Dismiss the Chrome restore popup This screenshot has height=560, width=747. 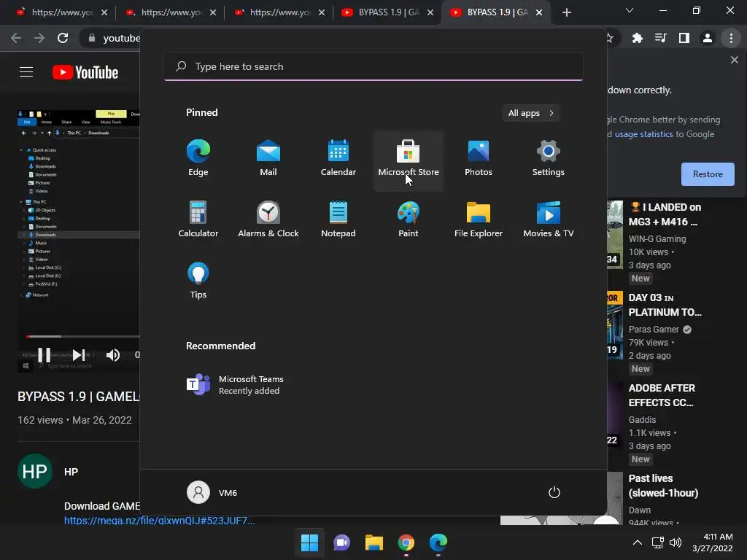(735, 60)
